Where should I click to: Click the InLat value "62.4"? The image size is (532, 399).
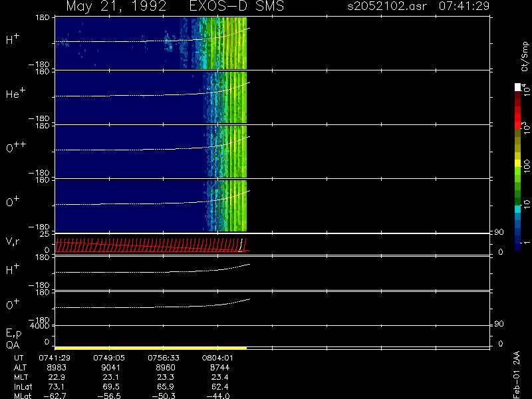pos(219,386)
